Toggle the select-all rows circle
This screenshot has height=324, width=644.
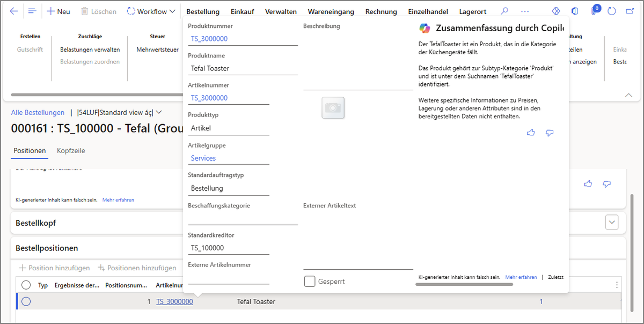tap(26, 285)
